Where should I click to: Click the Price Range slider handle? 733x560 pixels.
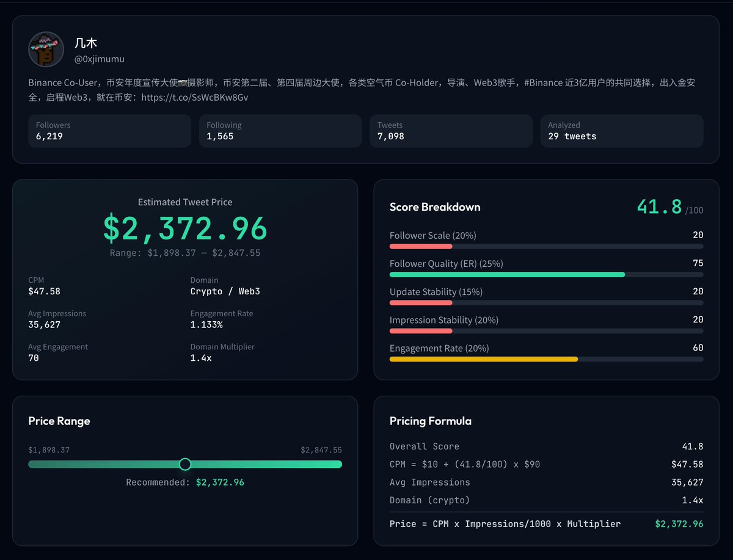tap(185, 464)
